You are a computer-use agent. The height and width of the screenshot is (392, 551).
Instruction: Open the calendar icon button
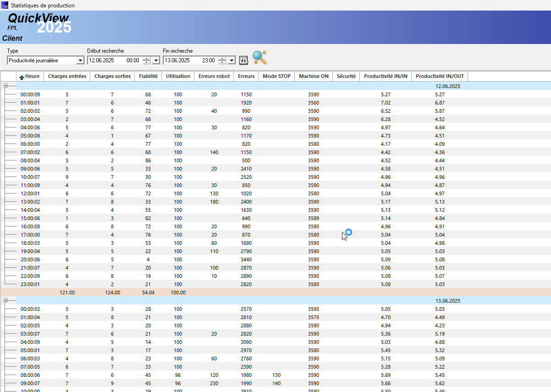[243, 61]
